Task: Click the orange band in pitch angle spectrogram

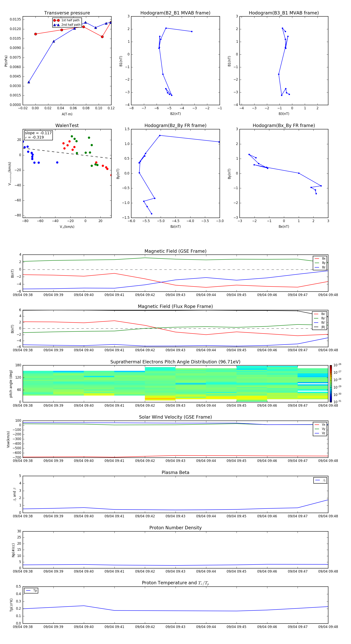Action: point(160,398)
